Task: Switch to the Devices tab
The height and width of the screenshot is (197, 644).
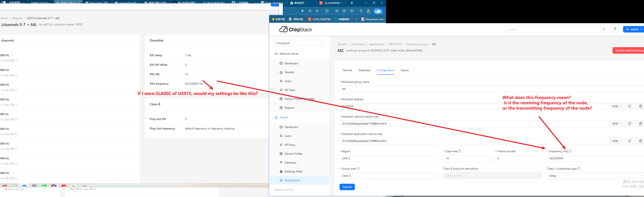Action: tap(347, 70)
